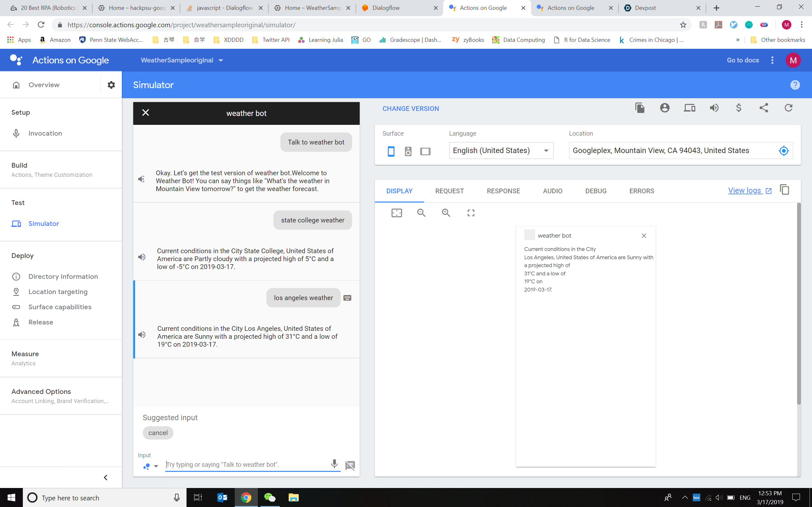Select the phone surface option

pyautogui.click(x=391, y=151)
